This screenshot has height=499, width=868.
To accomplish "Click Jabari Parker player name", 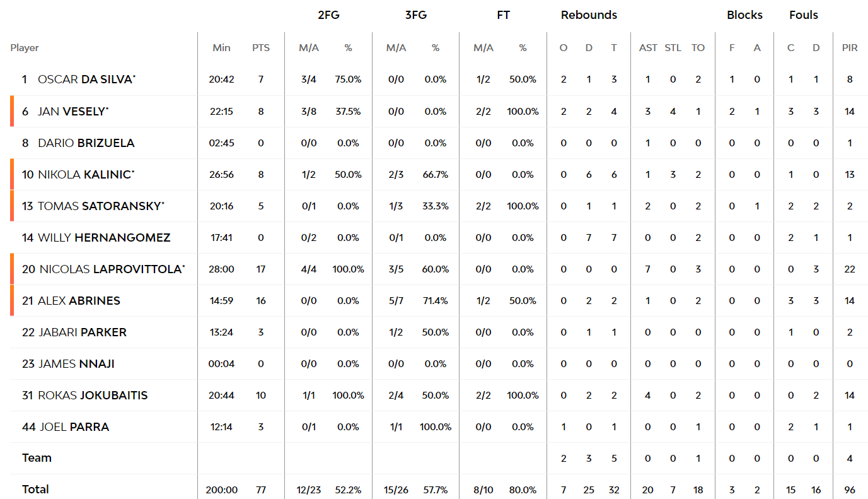I will [x=83, y=332].
